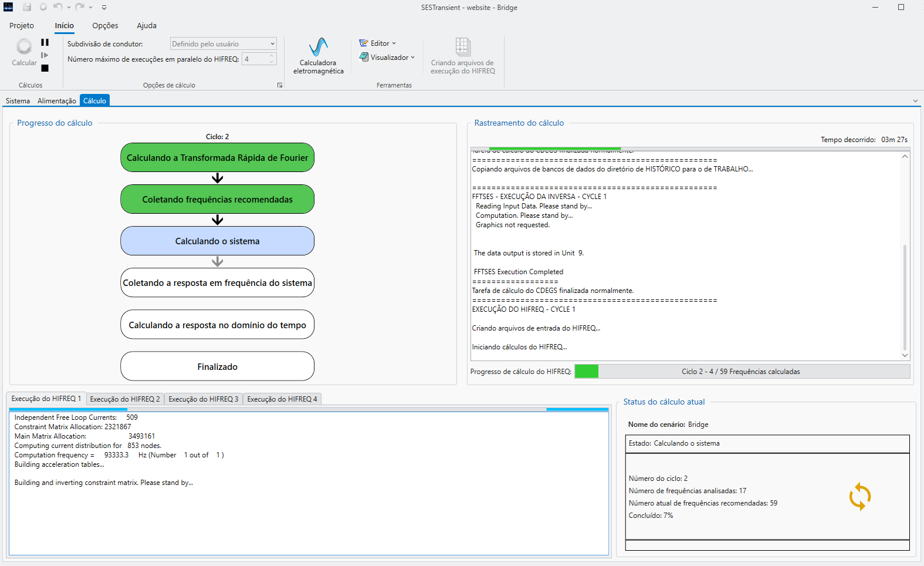Click the Calculando o sistema step box

pyautogui.click(x=217, y=241)
